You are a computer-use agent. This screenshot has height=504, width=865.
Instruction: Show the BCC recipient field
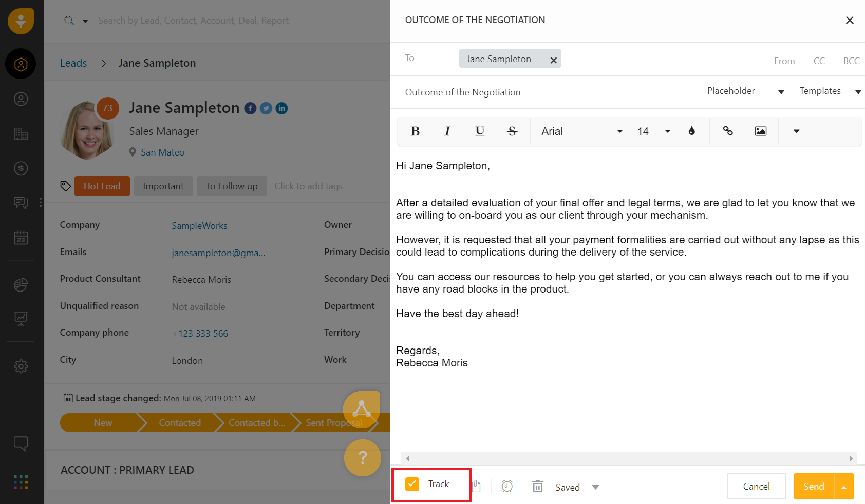point(851,61)
